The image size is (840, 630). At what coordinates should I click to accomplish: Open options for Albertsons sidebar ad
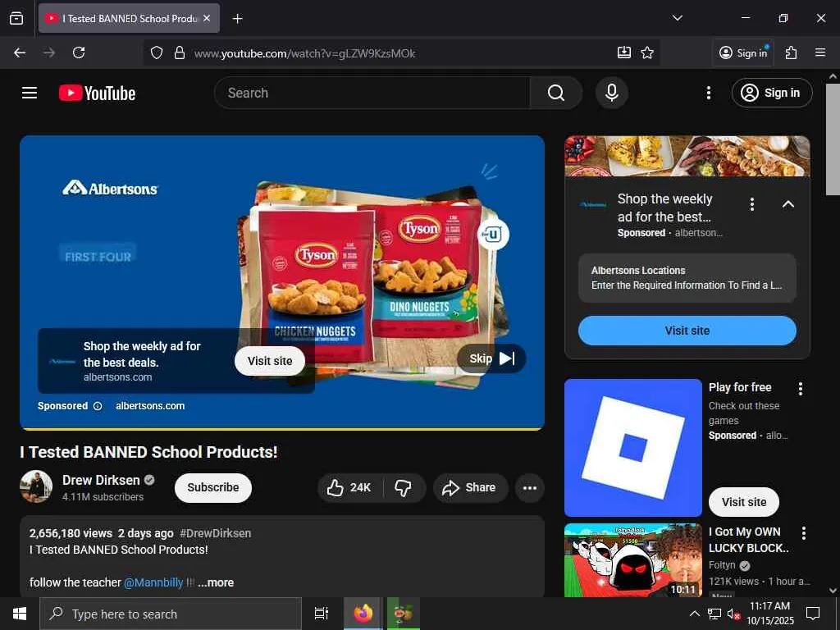[x=752, y=204]
